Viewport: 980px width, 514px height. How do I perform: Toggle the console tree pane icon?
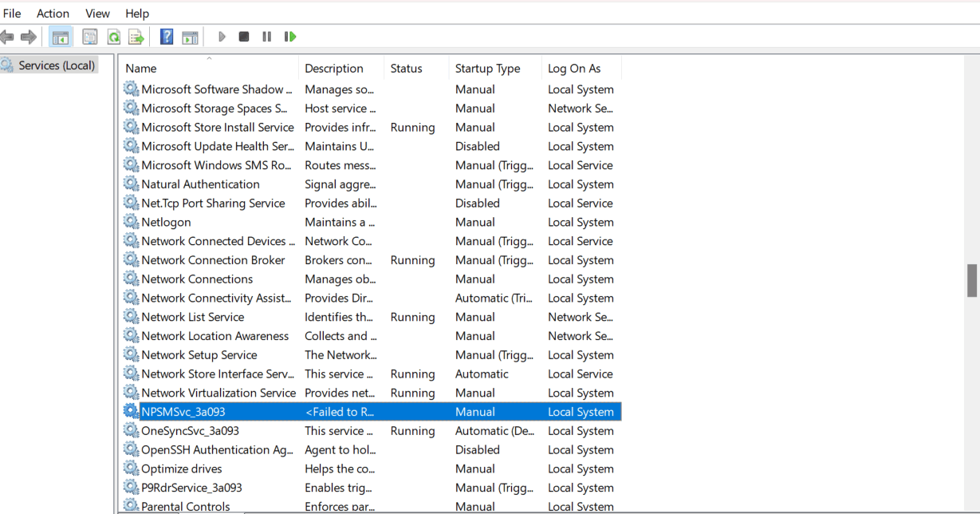[60, 36]
